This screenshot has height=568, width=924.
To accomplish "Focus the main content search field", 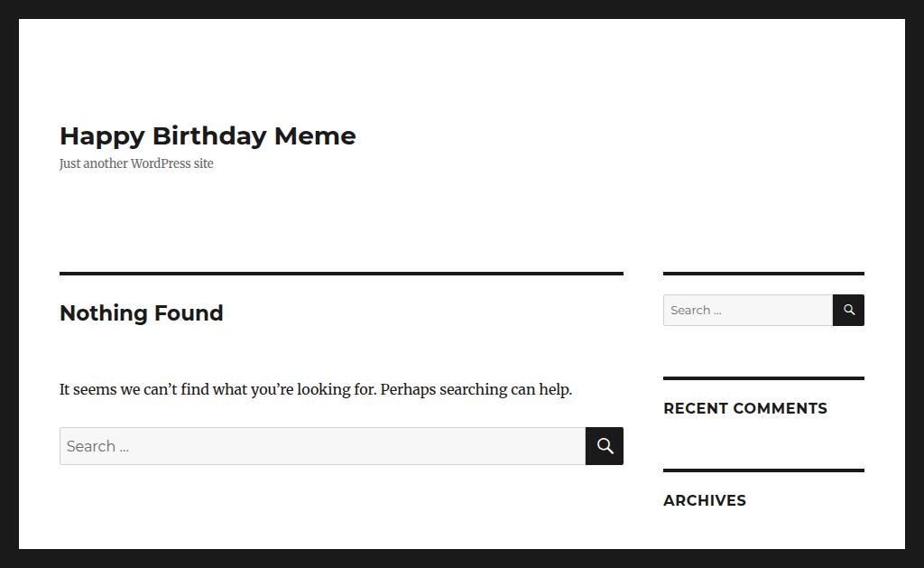I will [x=322, y=446].
